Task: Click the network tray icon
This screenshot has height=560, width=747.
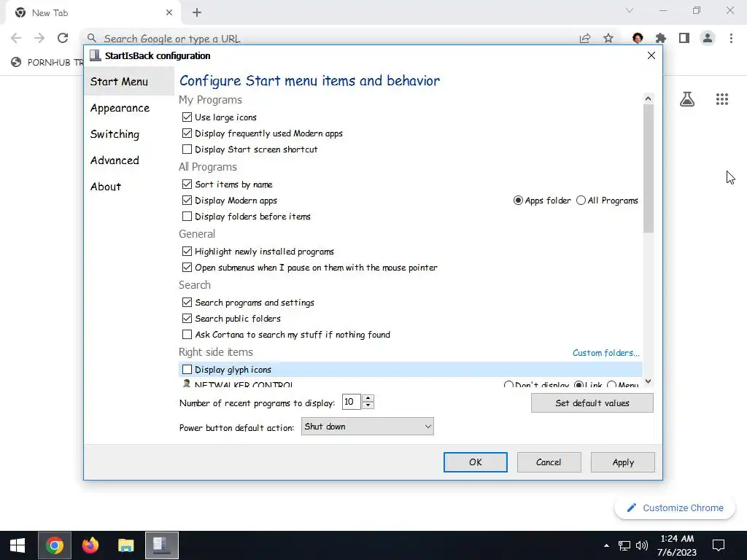Action: 624,545
